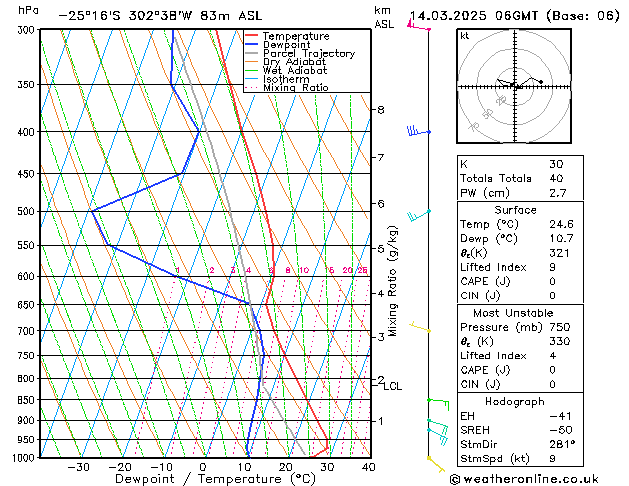Click the LCL marker label
This screenshot has width=629, height=486.
pyautogui.click(x=392, y=387)
